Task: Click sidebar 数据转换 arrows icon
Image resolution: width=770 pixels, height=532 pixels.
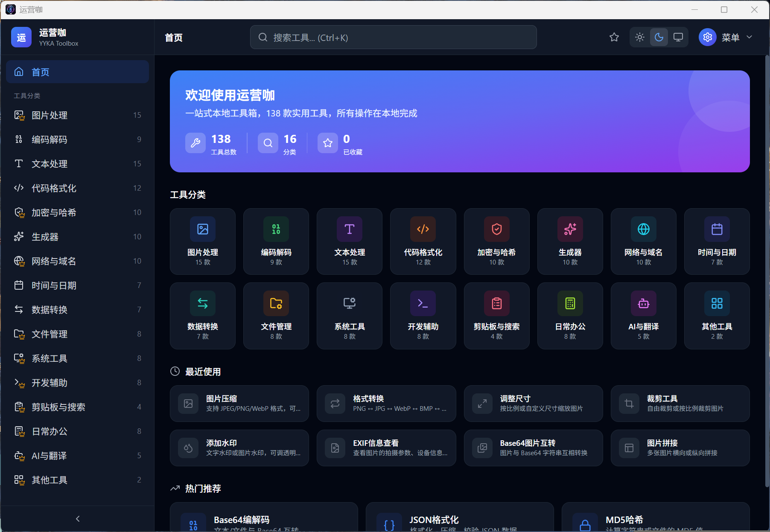Action: 19,310
